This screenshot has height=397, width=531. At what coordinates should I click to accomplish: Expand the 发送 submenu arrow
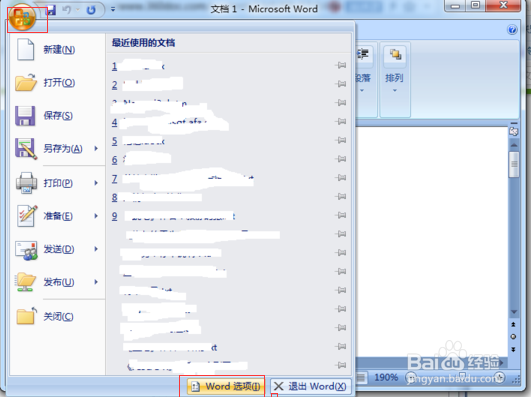tap(96, 249)
